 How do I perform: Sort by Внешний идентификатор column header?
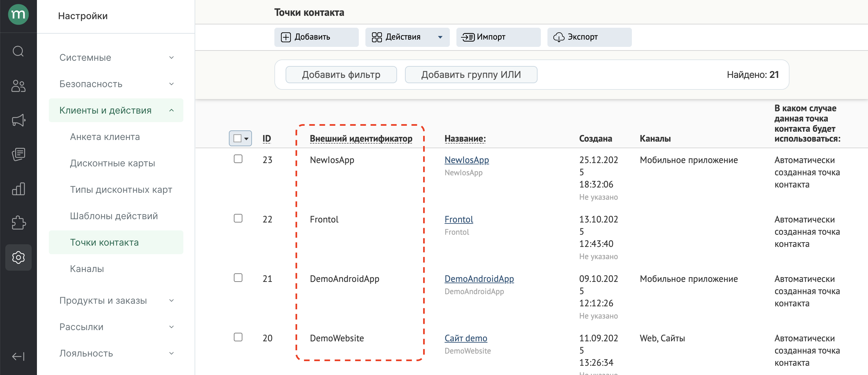(360, 139)
